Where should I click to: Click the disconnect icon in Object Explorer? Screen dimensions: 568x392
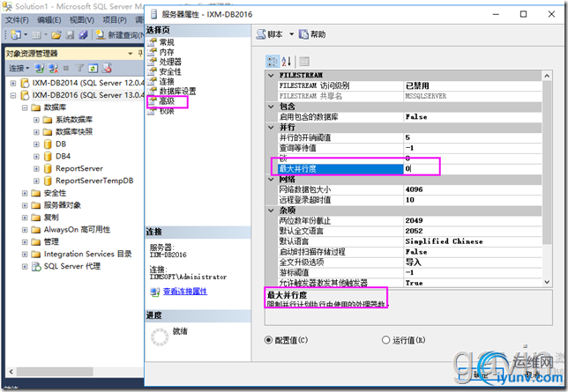[53, 68]
